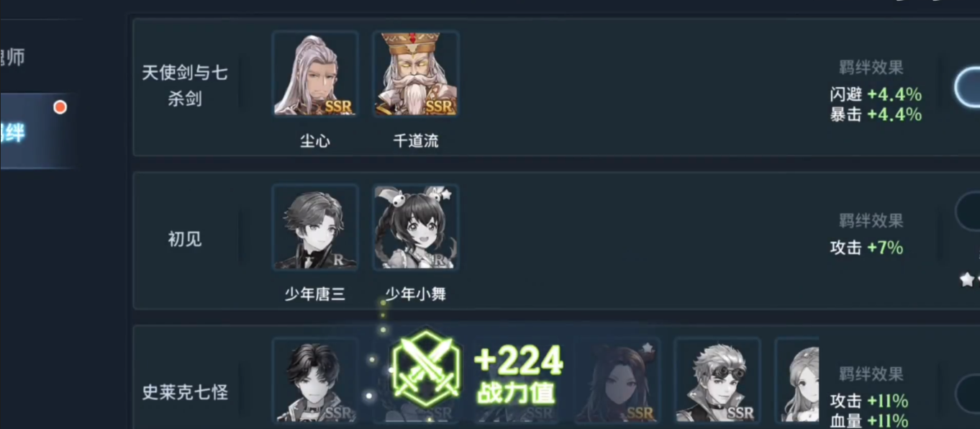Open the 少年小舞 hero portrait

click(416, 227)
